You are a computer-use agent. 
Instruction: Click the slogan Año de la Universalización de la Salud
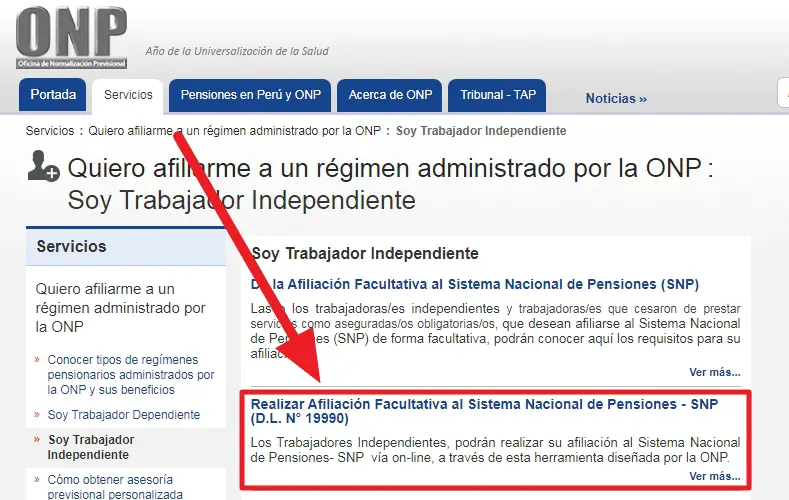pyautogui.click(x=237, y=51)
